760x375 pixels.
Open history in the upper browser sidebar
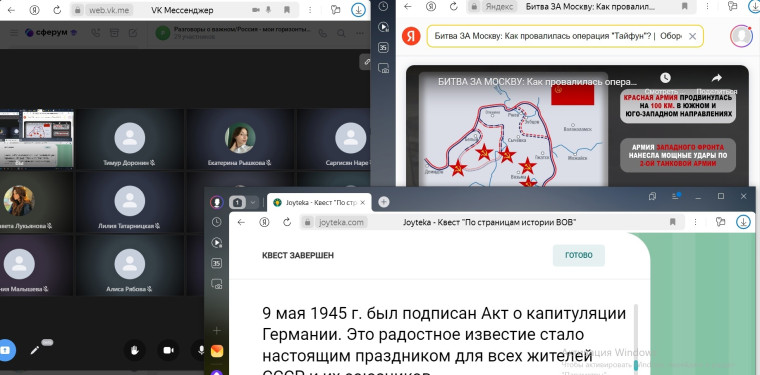(x=383, y=6)
